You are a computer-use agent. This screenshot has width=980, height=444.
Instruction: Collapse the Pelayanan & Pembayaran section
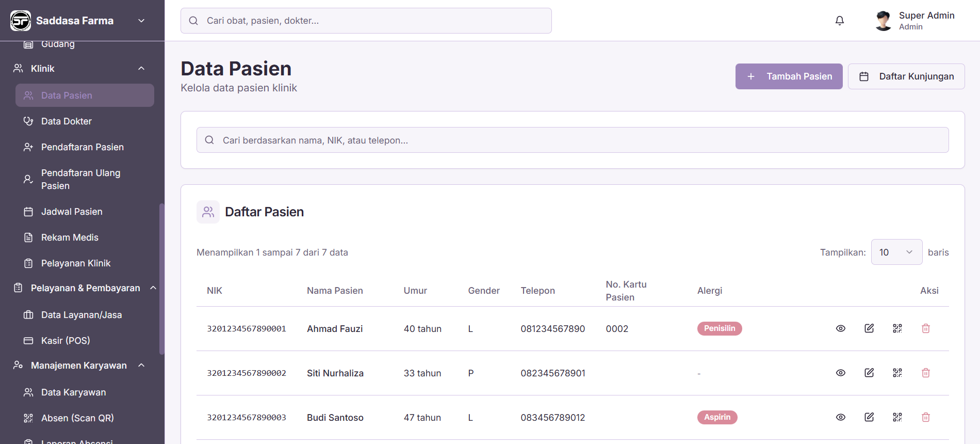click(x=153, y=288)
